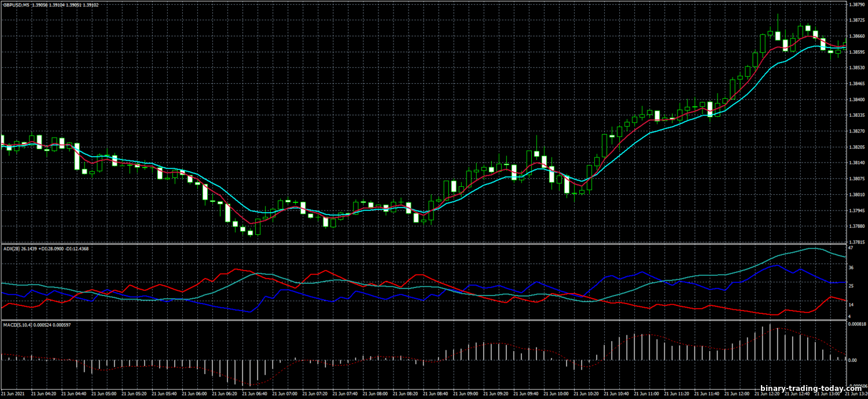
Task: Click the 21 Jun 07:20 time label
Action: pyautogui.click(x=314, y=393)
